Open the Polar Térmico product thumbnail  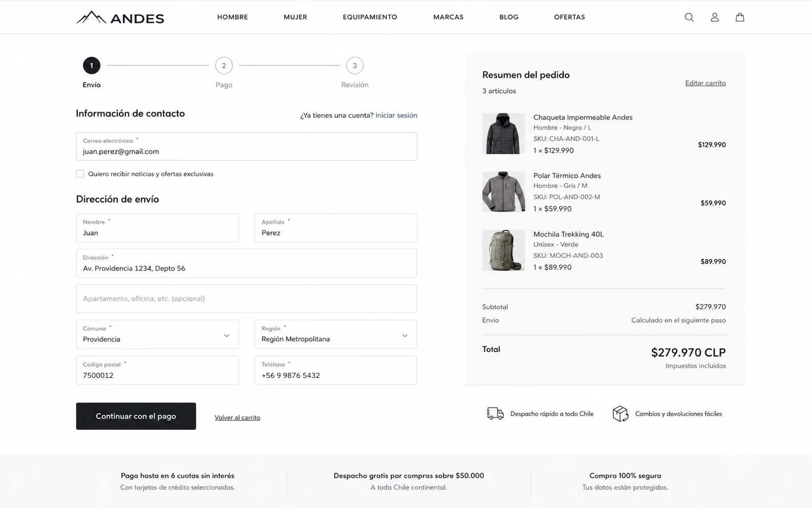[x=503, y=192]
